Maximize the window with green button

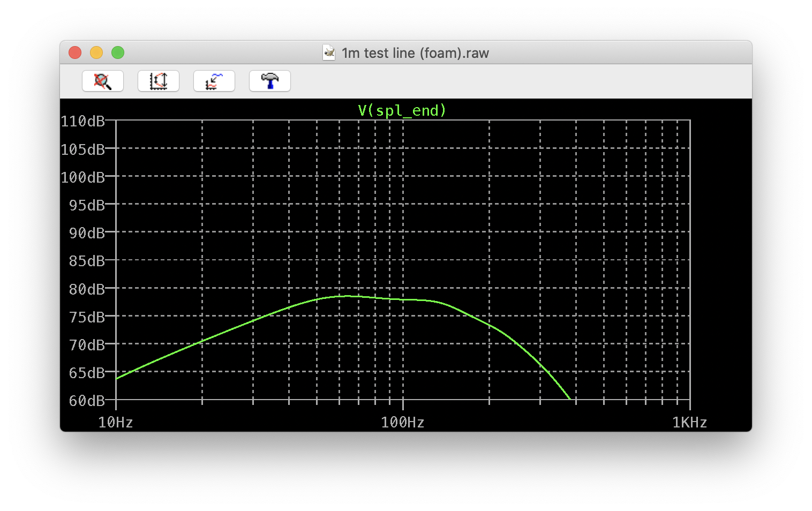(x=118, y=52)
